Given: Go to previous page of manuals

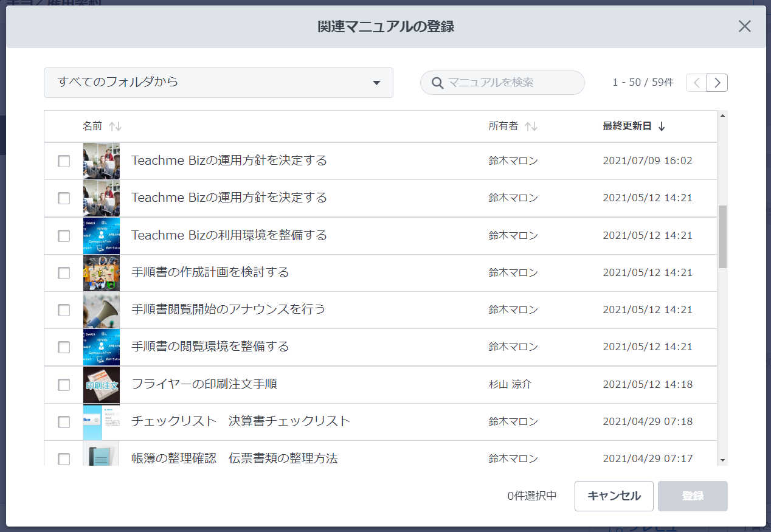Looking at the screenshot, I should click(x=697, y=83).
